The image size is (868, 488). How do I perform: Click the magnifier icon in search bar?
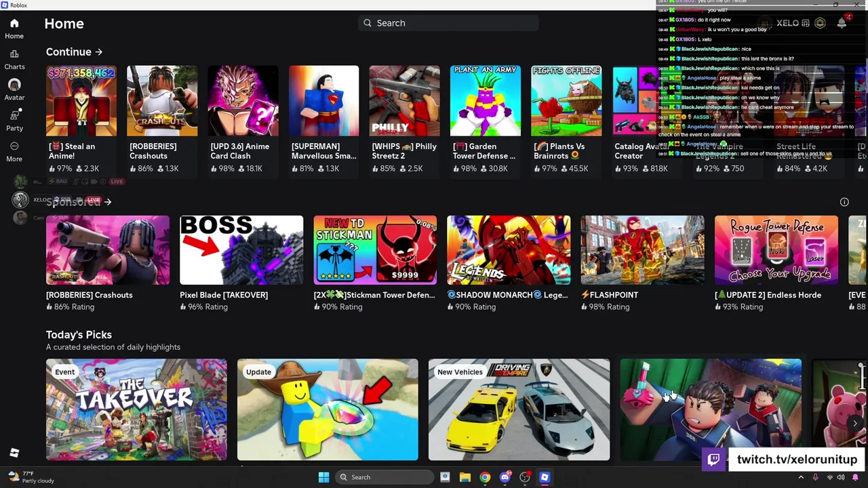tap(368, 23)
